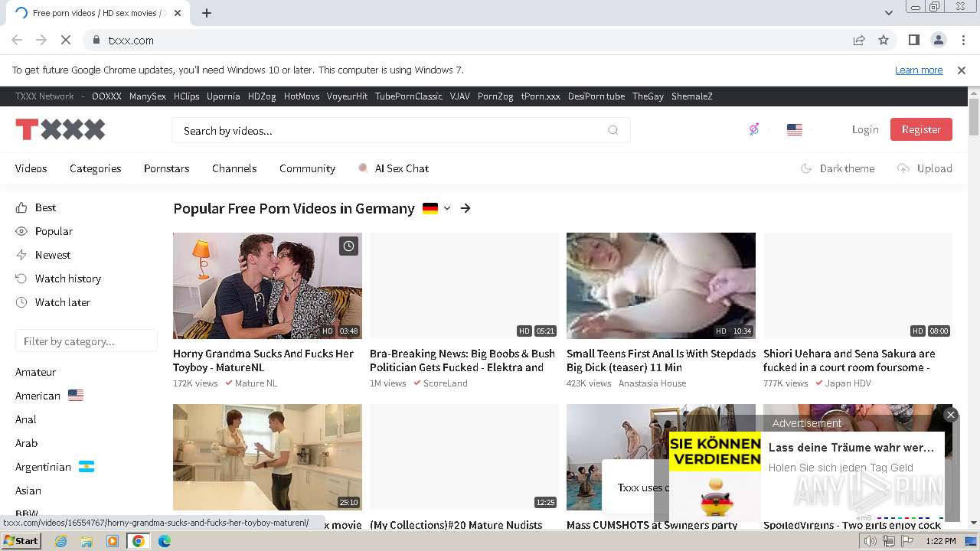This screenshot has height=551, width=980.
Task: Open Watch history in the sidebar
Action: point(58,279)
